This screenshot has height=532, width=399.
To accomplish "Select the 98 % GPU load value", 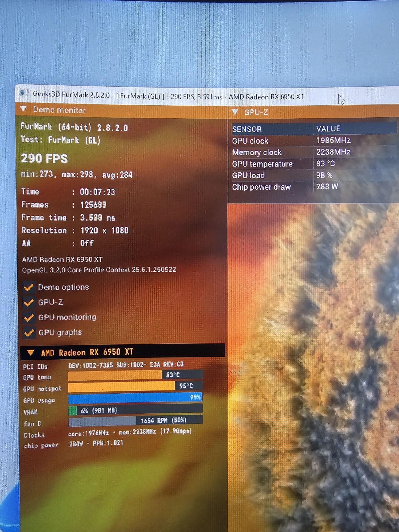I will (x=324, y=175).
